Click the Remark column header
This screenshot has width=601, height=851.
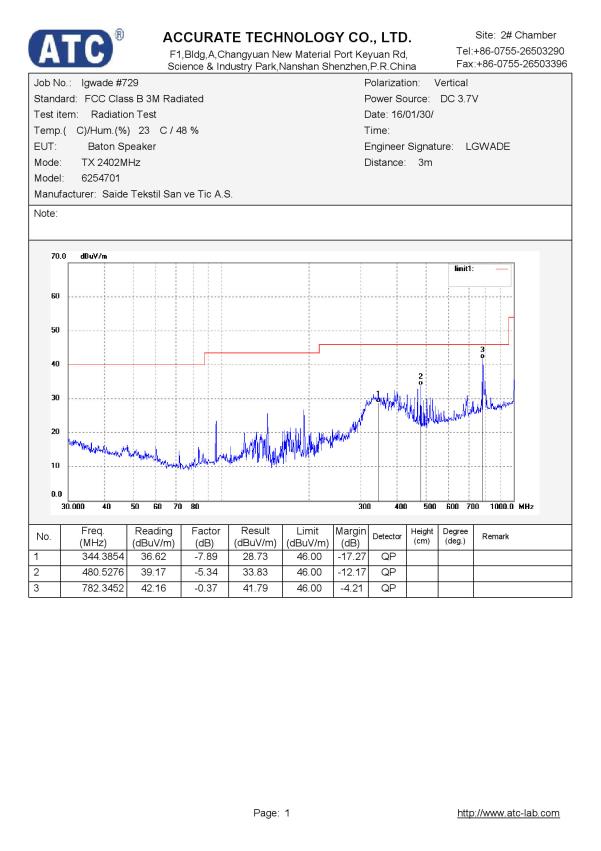pyautogui.click(x=496, y=536)
